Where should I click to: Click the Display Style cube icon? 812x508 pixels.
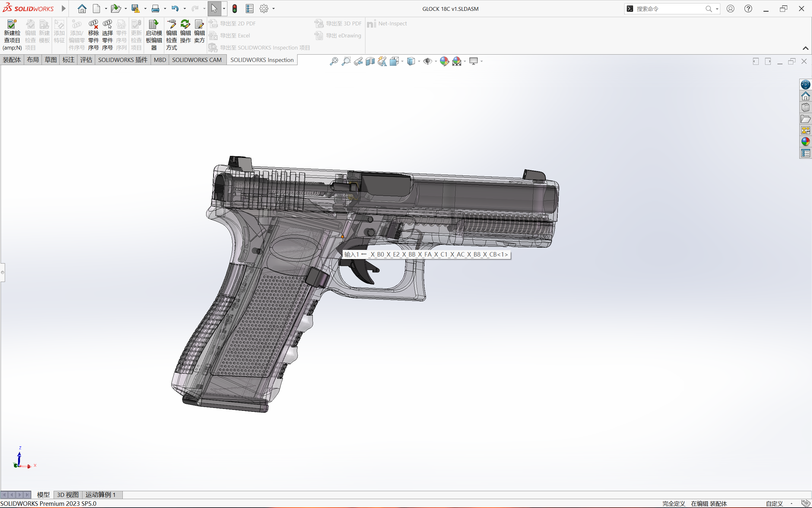pos(411,61)
